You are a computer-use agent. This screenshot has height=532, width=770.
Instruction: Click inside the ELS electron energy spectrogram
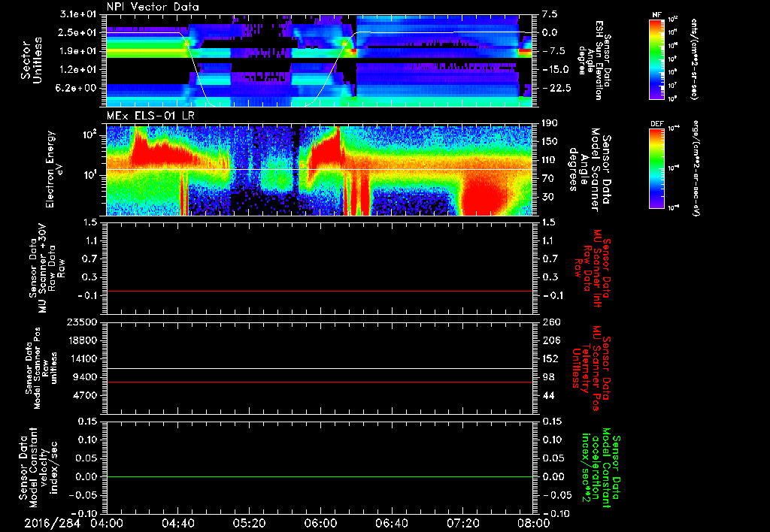pos(319,171)
